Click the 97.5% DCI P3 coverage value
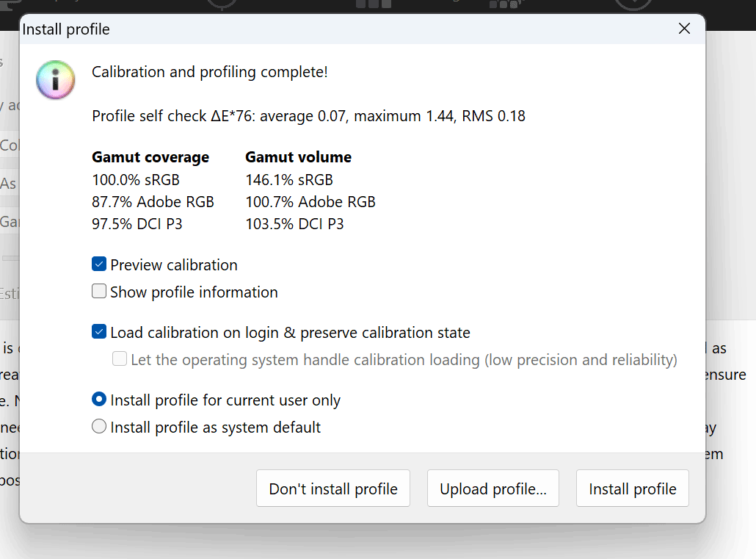Screen dimensions: 756x559 [137, 225]
